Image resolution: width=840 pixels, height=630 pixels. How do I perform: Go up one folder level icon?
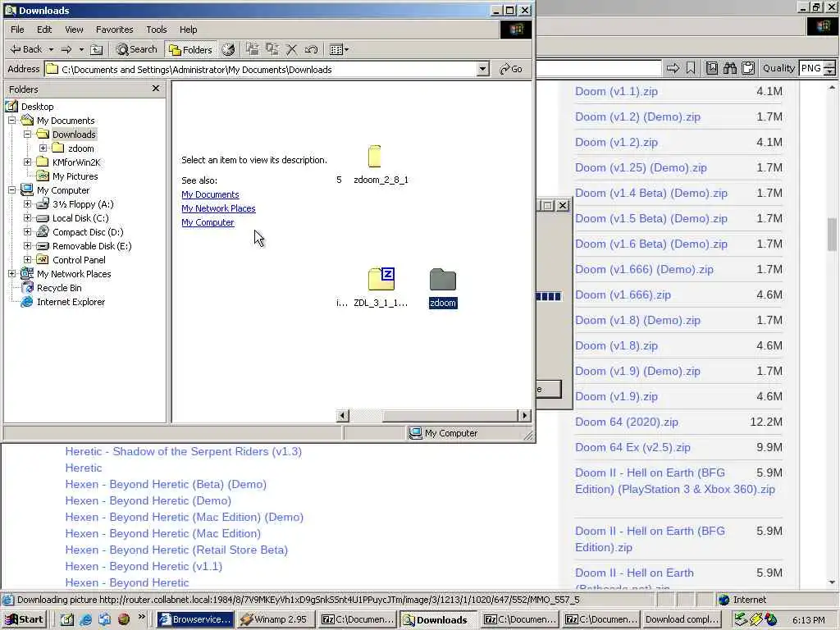(x=97, y=49)
